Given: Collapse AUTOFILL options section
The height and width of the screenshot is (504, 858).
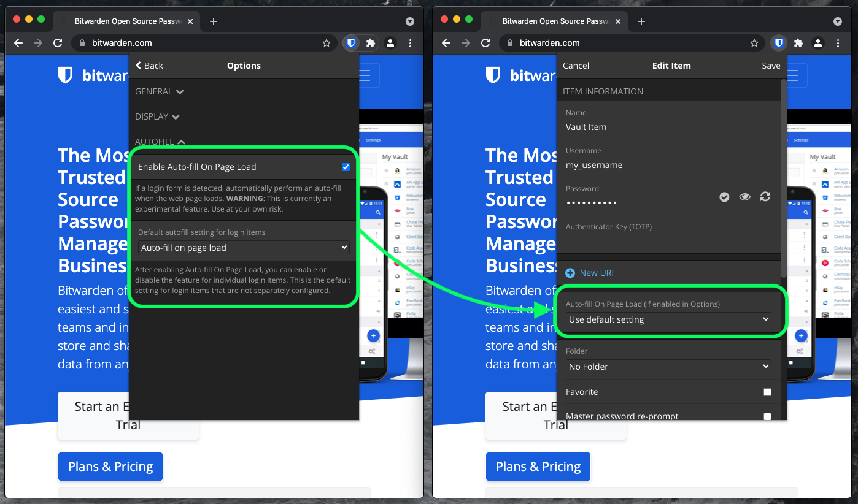Looking at the screenshot, I should click(x=160, y=142).
